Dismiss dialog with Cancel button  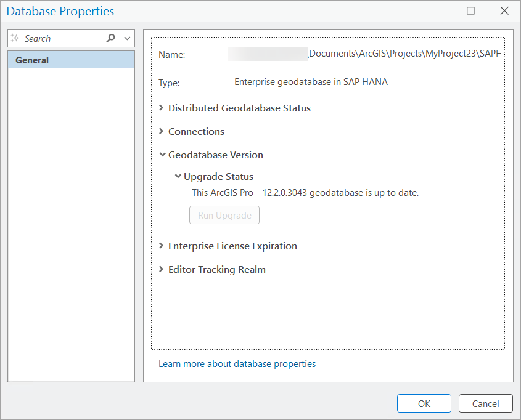(x=485, y=403)
